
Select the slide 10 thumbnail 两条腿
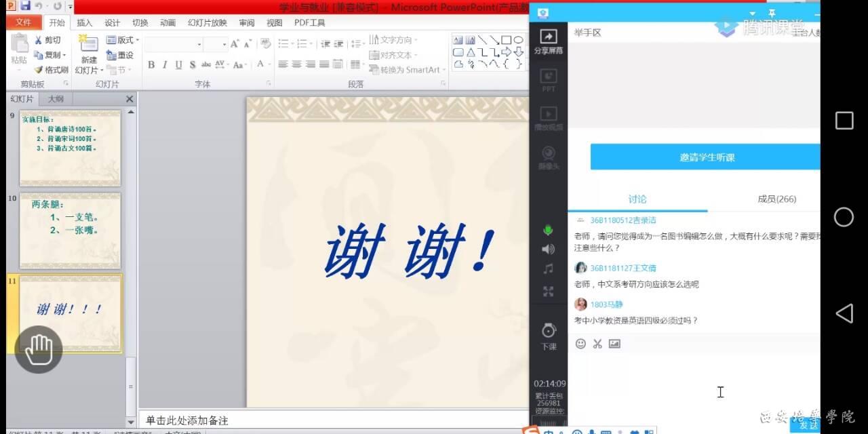[x=70, y=231]
